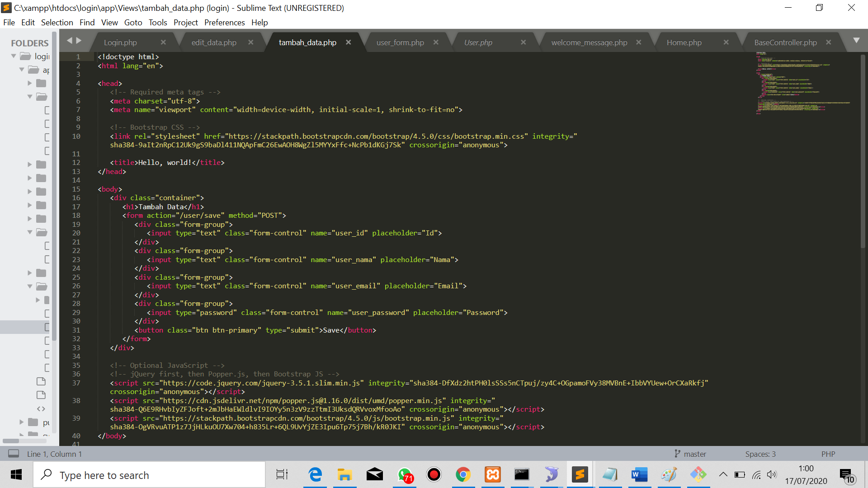Click the vertical editor scrollbar

pyautogui.click(x=863, y=151)
